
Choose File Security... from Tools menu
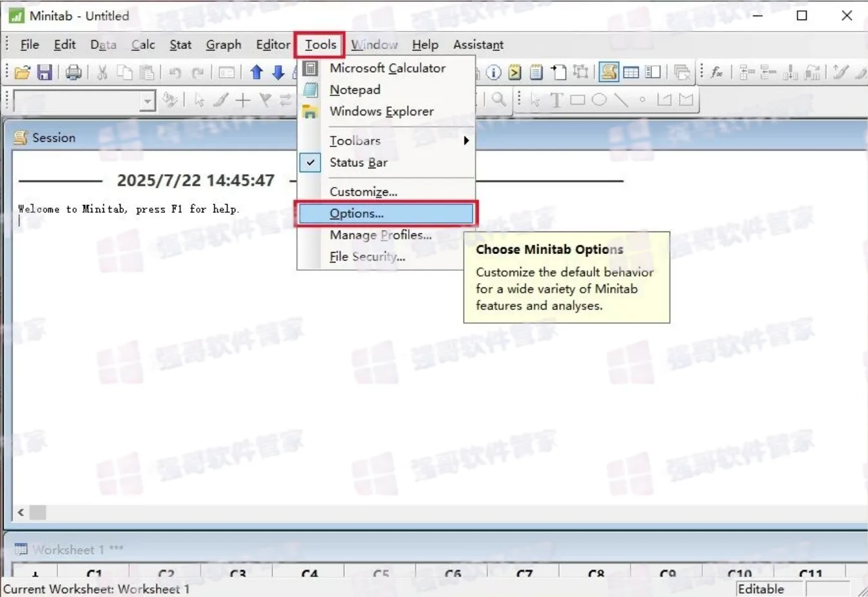click(386, 257)
